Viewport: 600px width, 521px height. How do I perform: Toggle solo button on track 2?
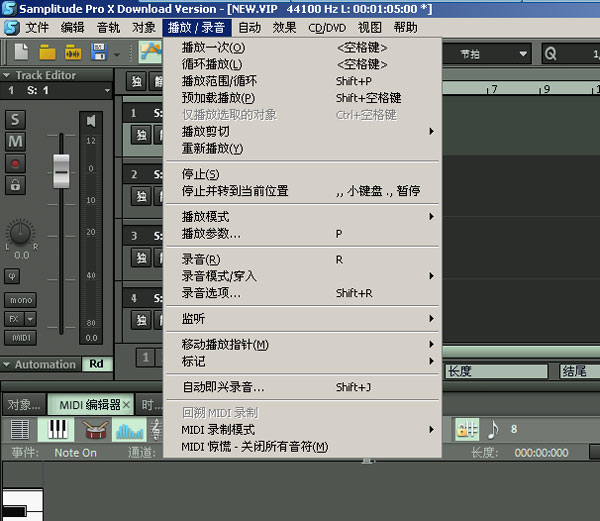pos(141,197)
